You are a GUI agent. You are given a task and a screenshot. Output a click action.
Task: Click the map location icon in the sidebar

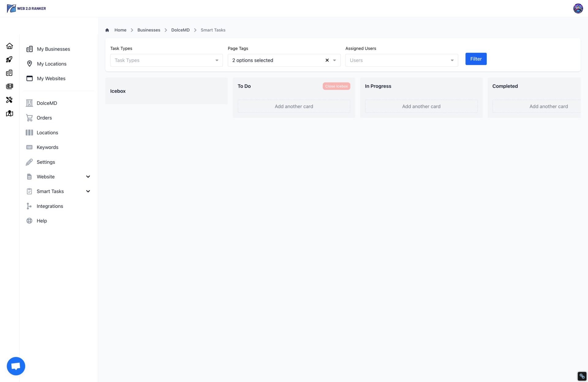point(9,113)
